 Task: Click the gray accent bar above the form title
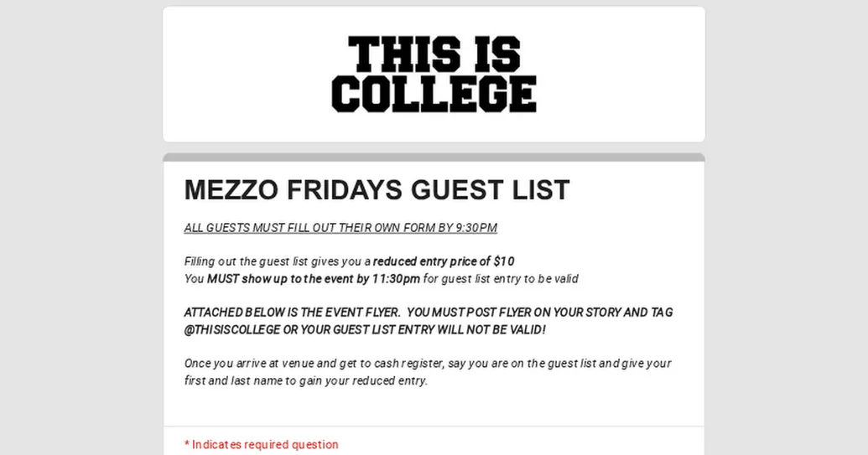coord(434,158)
